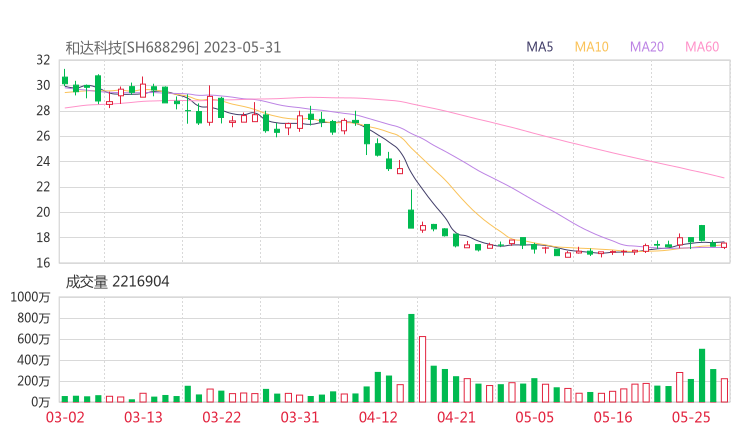Viewport: 740px width, 440px height.
Task: Click the 05-05 date label
Action: 535,417
